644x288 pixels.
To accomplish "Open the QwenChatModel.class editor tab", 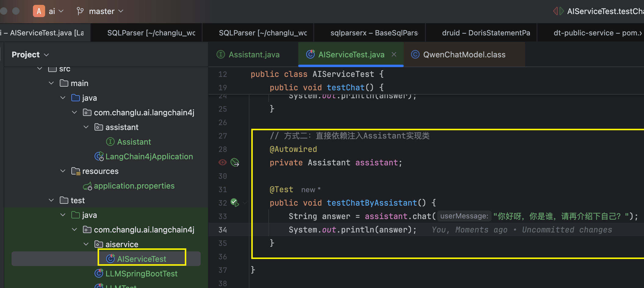I will point(464,55).
